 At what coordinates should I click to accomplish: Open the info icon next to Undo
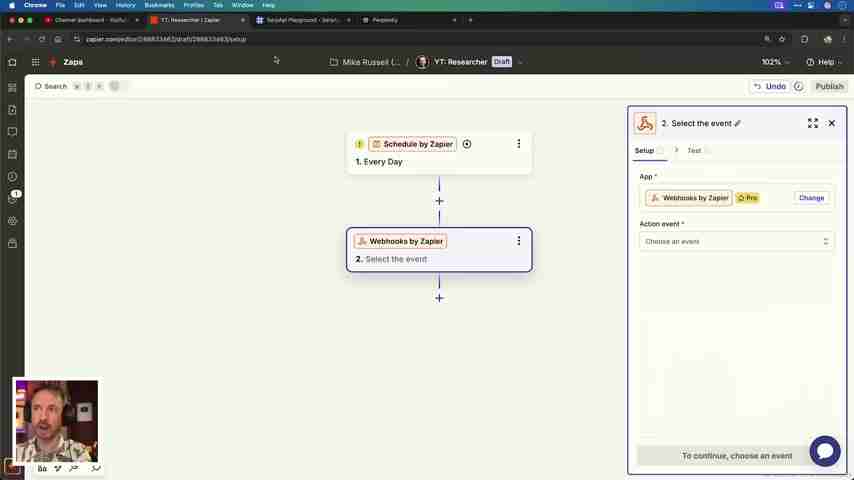798,86
